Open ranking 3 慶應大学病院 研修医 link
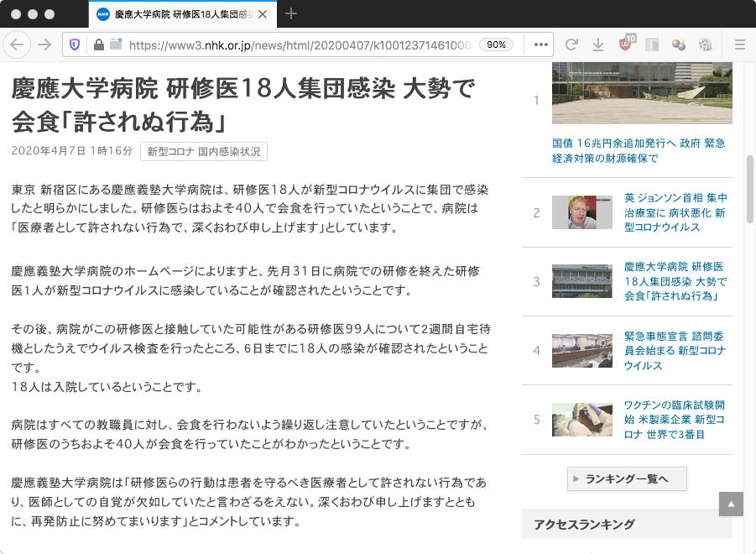The image size is (756, 554). click(675, 281)
